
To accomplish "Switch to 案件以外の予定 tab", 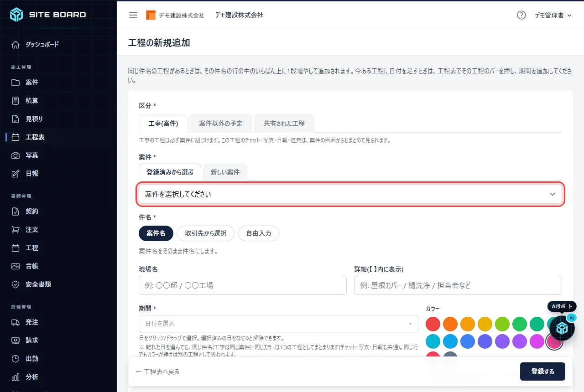I will (221, 124).
